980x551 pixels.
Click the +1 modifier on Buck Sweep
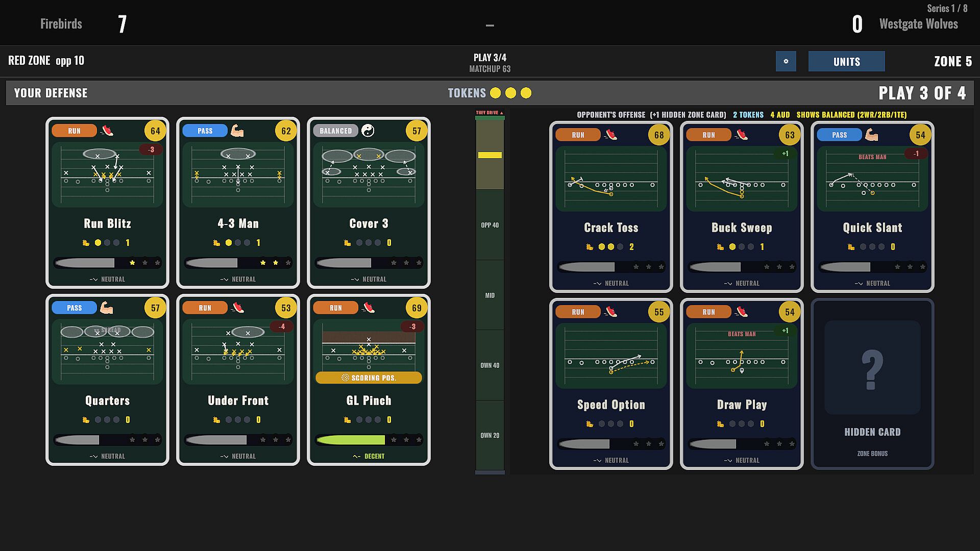pyautogui.click(x=785, y=154)
